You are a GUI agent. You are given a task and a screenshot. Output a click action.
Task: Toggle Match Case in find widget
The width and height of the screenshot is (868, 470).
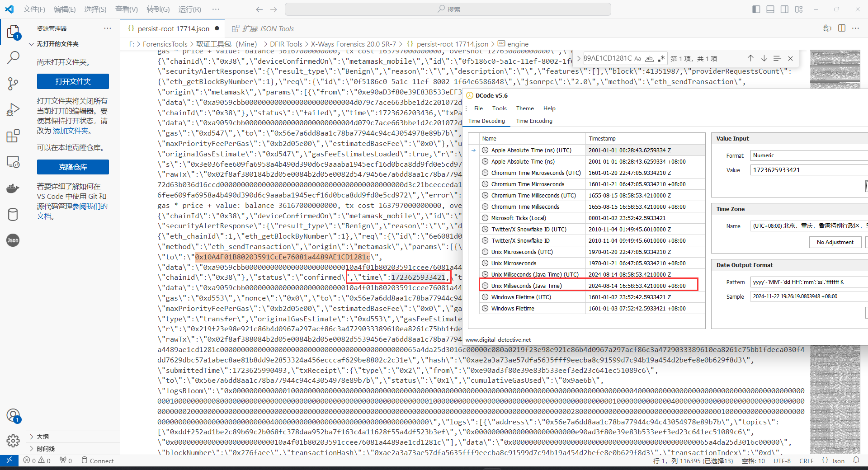pyautogui.click(x=638, y=58)
